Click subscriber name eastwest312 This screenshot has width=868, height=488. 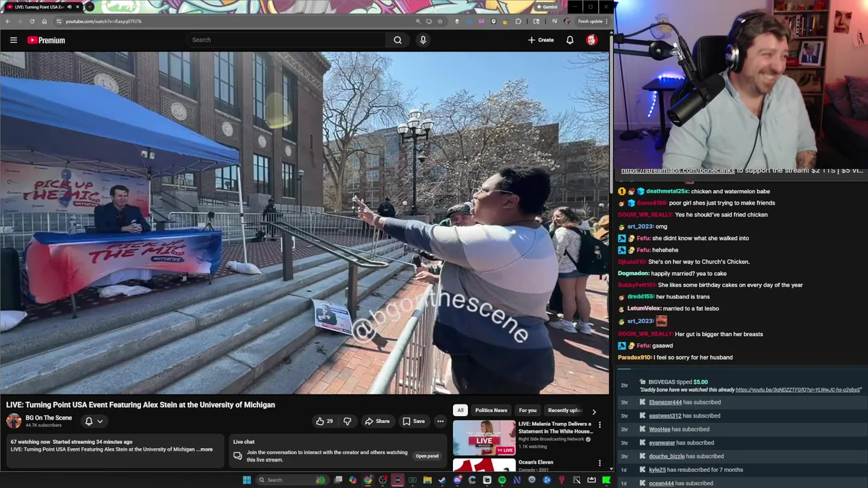(665, 415)
